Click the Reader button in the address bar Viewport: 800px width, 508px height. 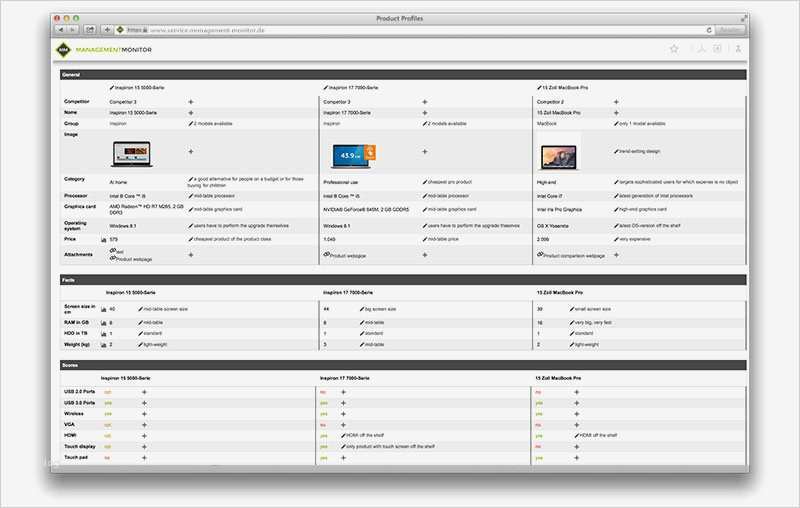[730, 30]
